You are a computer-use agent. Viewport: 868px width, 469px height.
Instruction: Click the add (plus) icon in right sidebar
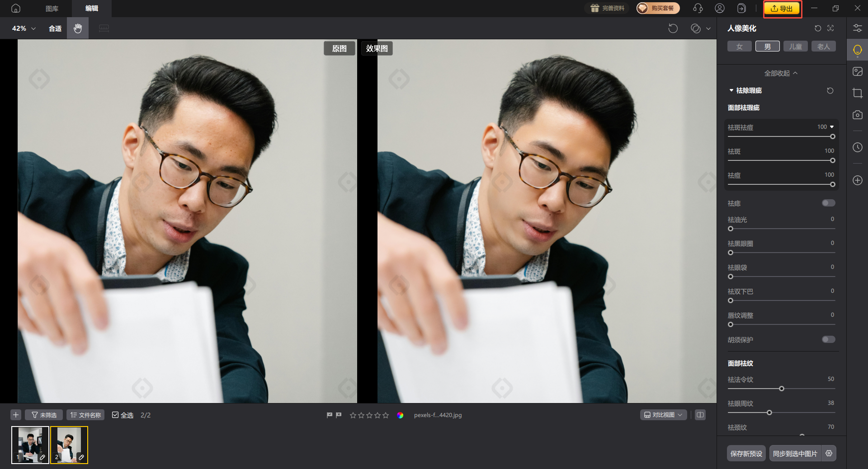857,180
